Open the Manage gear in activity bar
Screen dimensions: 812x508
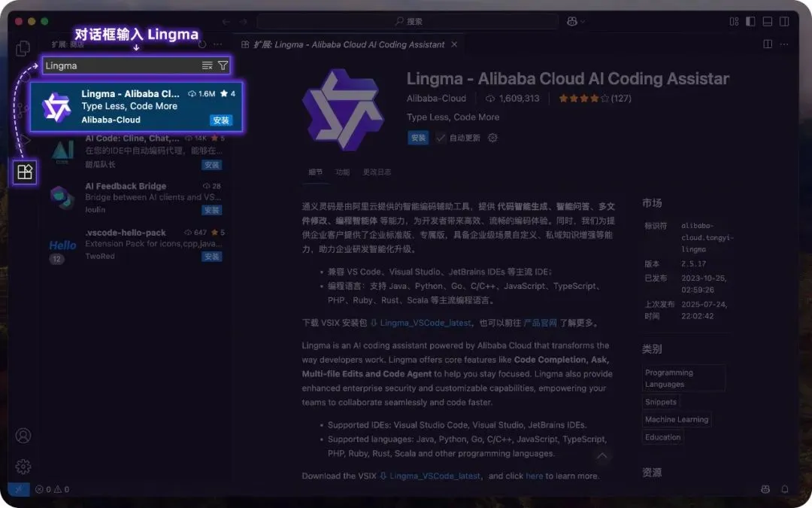pos(23,467)
